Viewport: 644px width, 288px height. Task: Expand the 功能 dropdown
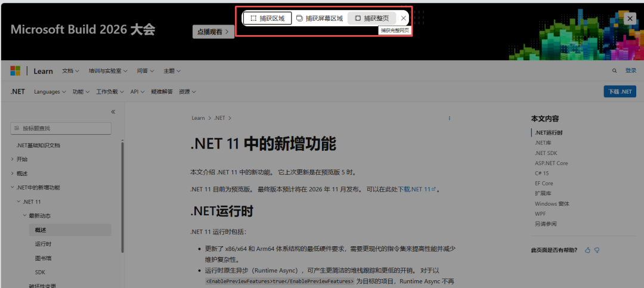pos(81,92)
